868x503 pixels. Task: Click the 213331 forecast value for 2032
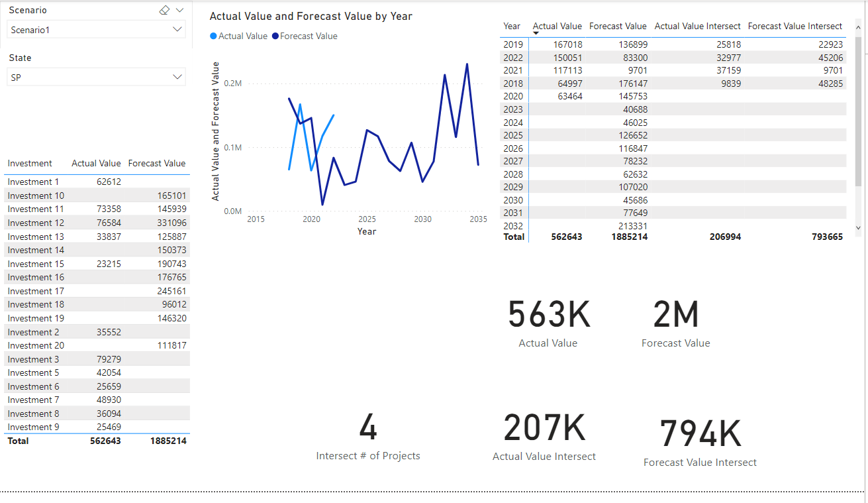tap(632, 226)
